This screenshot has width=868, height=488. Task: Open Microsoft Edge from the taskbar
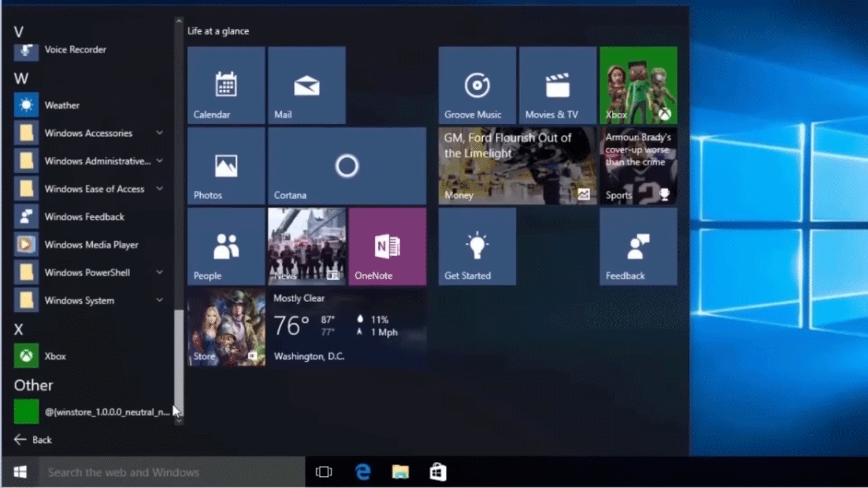(362, 472)
